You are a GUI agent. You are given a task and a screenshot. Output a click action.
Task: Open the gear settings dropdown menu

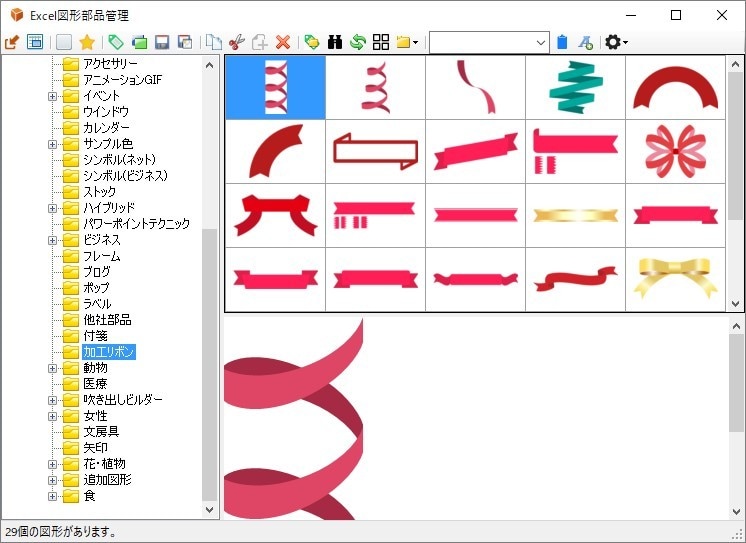click(616, 42)
